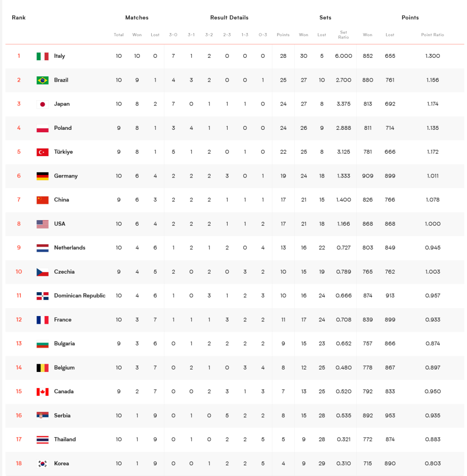Click the Türkiye flag icon
The height and width of the screenshot is (476, 467).
tap(42, 152)
